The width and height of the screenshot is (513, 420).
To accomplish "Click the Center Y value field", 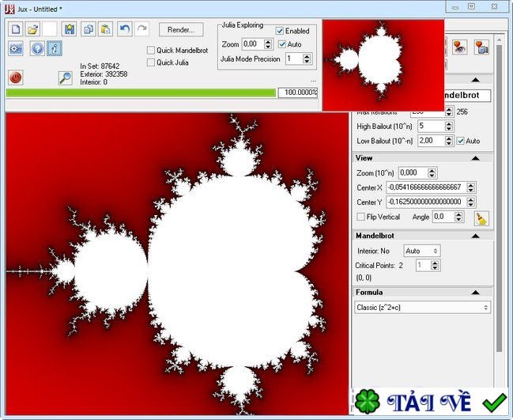I will click(x=427, y=202).
